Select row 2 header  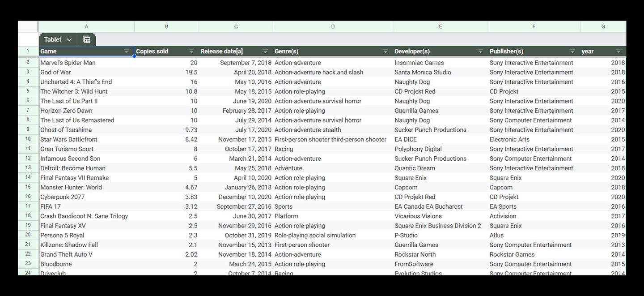(x=28, y=63)
